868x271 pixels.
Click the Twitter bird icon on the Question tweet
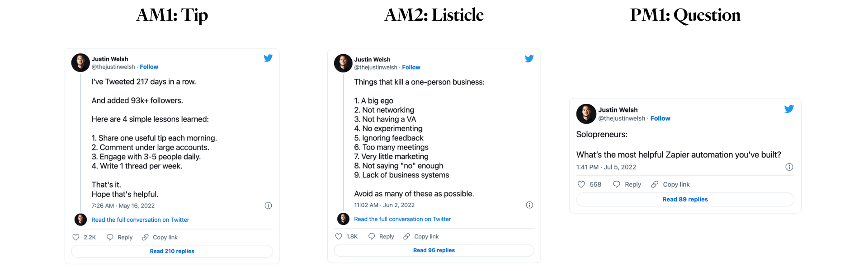pyautogui.click(x=789, y=109)
